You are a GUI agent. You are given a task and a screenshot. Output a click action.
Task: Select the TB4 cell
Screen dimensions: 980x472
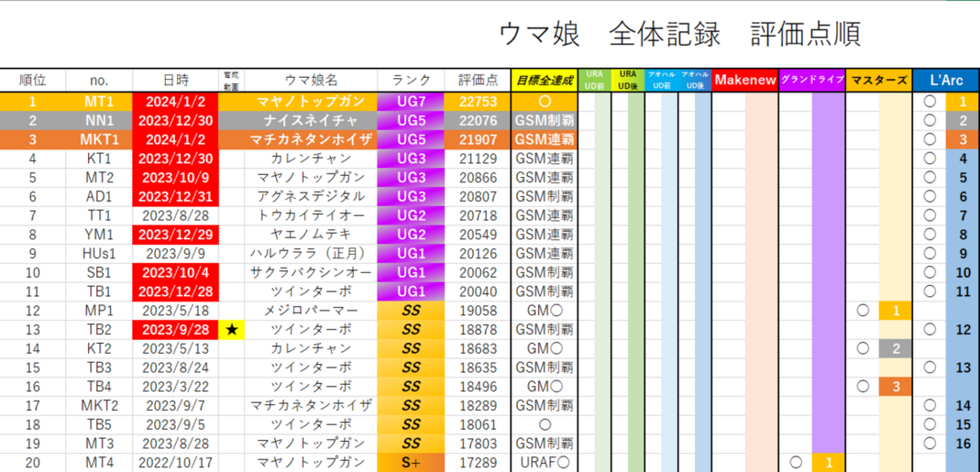(99, 386)
